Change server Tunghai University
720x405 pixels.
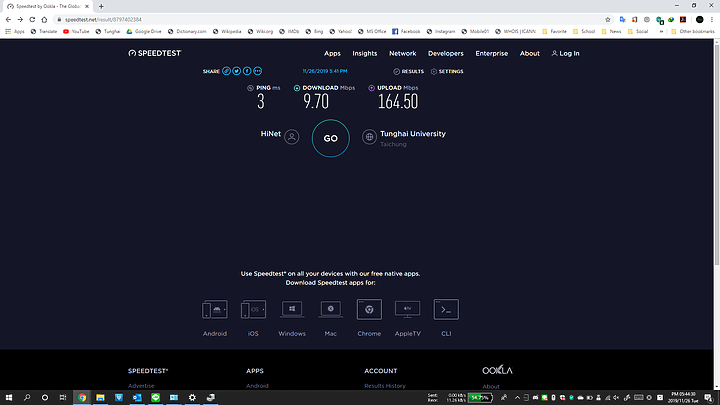pyautogui.click(x=413, y=134)
